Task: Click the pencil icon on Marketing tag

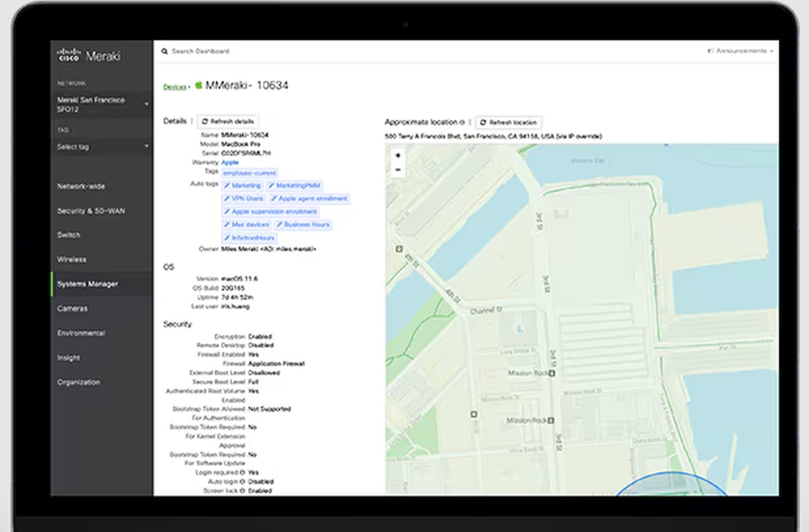Action: click(227, 186)
